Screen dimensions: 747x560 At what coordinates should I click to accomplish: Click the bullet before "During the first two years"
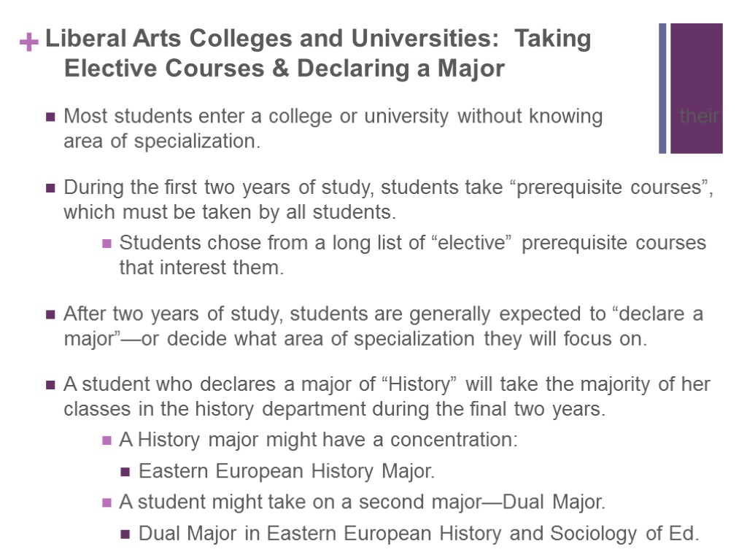(50, 188)
